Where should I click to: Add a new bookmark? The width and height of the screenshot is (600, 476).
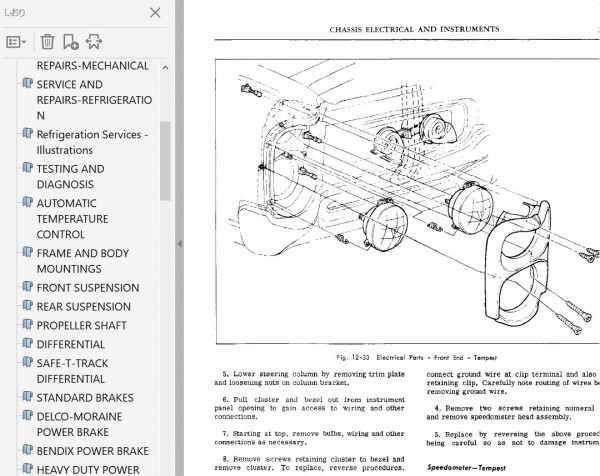tap(71, 42)
